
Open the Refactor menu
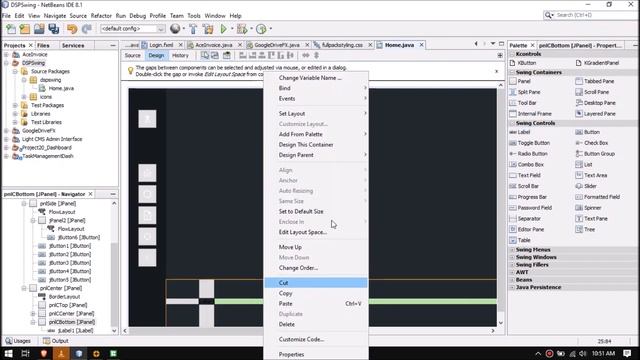pyautogui.click(x=101, y=16)
